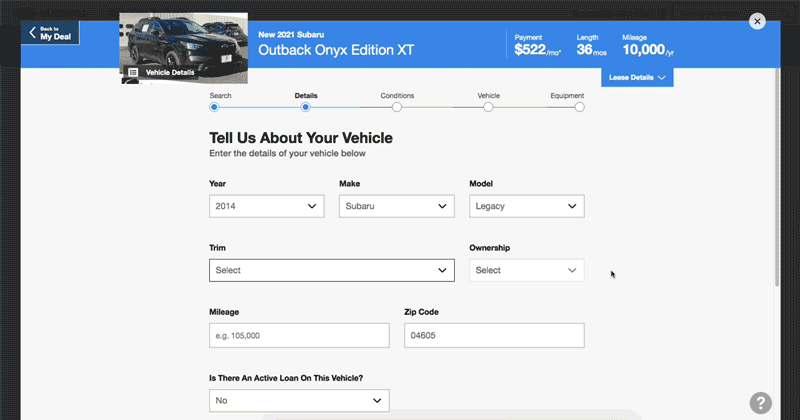Click the dialog's vertical scrollbar
Image resolution: width=800 pixels, height=420 pixels.
pos(777,178)
